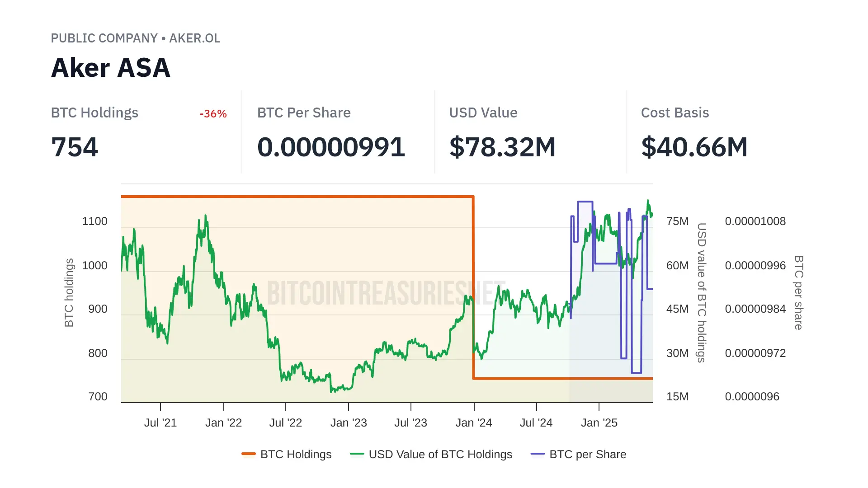Select the 754 BTC holdings value

tap(75, 147)
